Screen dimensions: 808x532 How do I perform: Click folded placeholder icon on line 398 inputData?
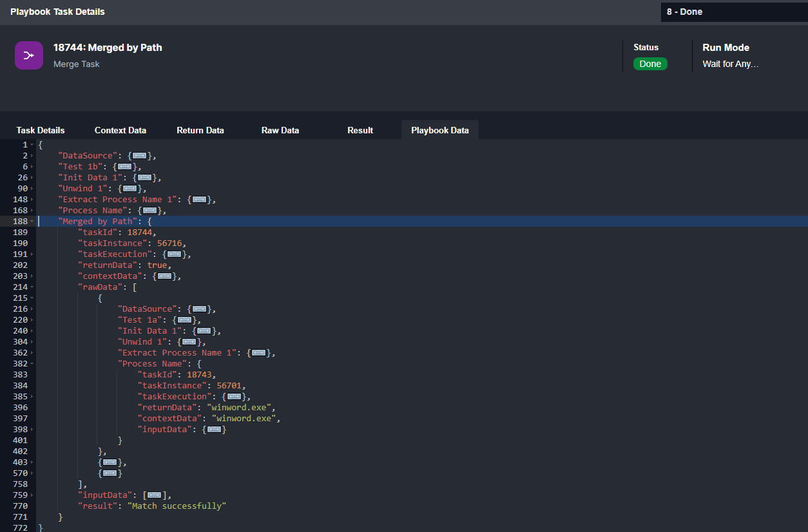(215, 430)
